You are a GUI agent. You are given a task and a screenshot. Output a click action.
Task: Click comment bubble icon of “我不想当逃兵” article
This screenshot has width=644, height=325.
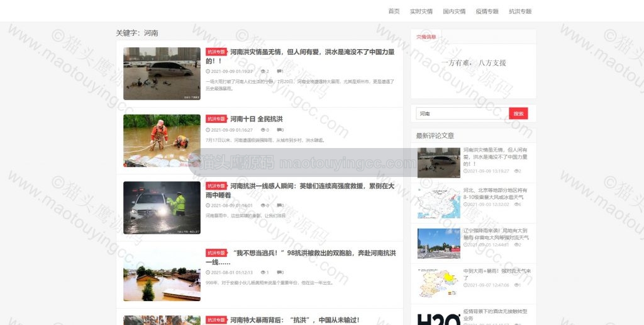tap(279, 272)
